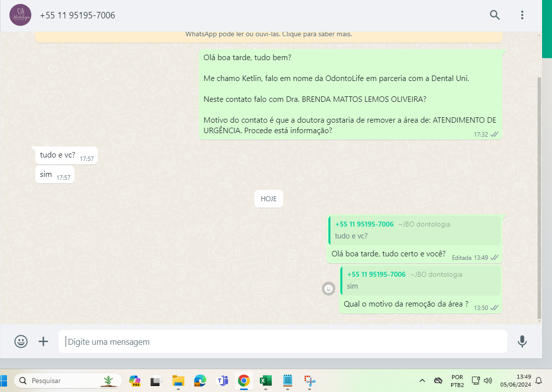Open the emoji picker
Viewport: 552px width, 392px height.
(x=21, y=341)
